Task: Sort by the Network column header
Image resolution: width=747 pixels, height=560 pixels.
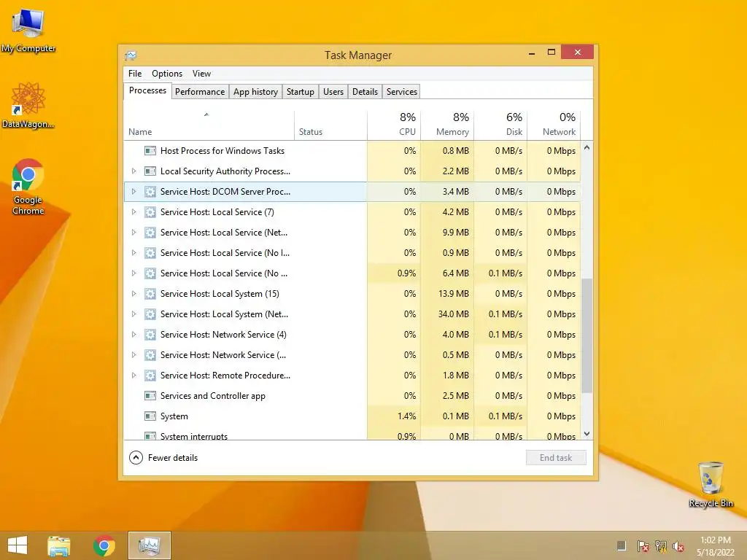Action: tap(554, 125)
